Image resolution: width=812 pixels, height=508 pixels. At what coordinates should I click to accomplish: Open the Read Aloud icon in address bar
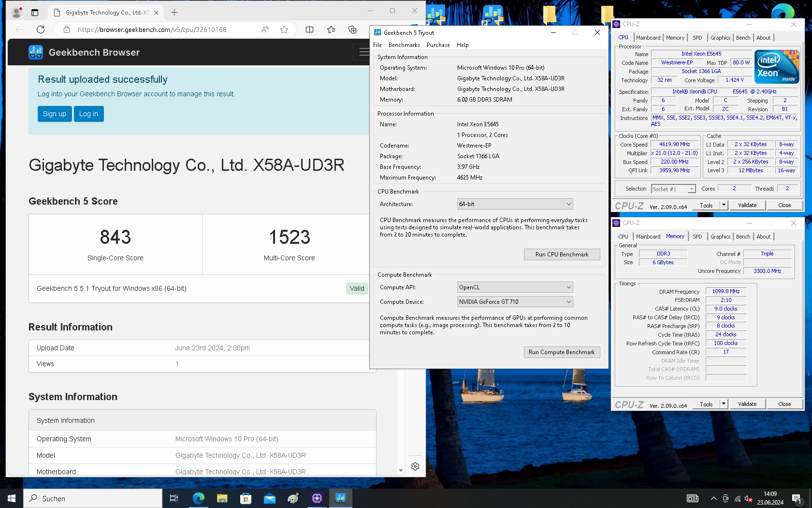[265, 30]
